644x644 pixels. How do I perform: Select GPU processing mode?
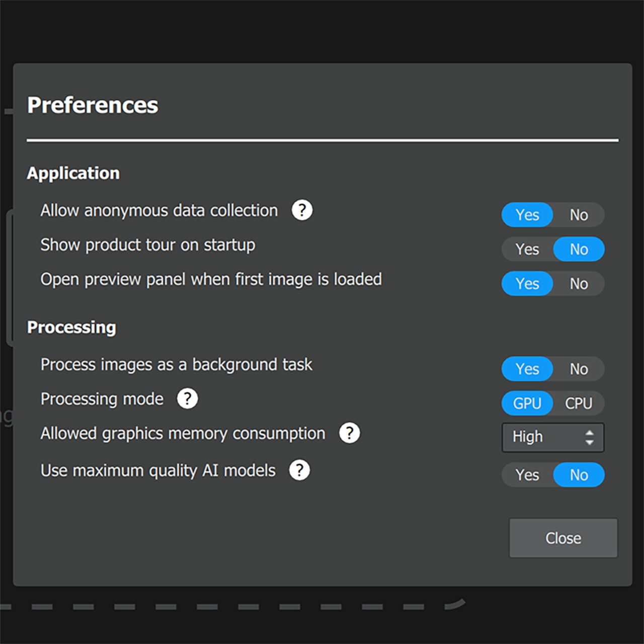tap(527, 404)
